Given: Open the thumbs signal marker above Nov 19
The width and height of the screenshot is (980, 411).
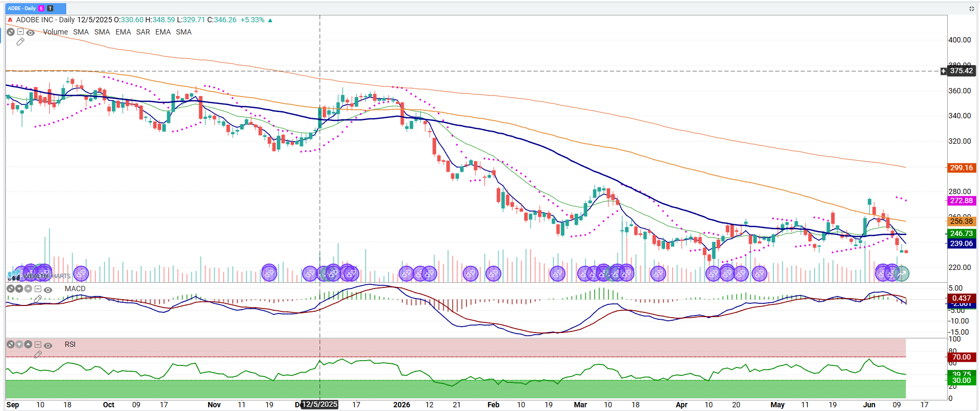Looking at the screenshot, I should coord(269,273).
